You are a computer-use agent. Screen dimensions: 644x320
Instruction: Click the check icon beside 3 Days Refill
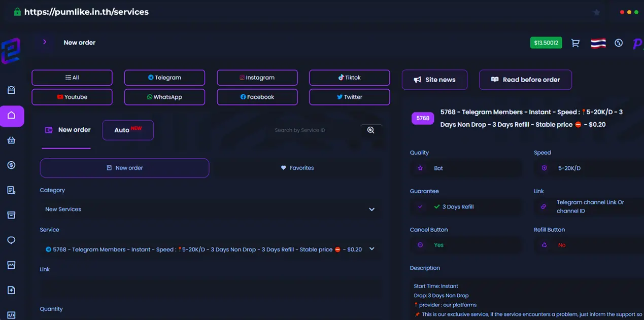tap(420, 207)
